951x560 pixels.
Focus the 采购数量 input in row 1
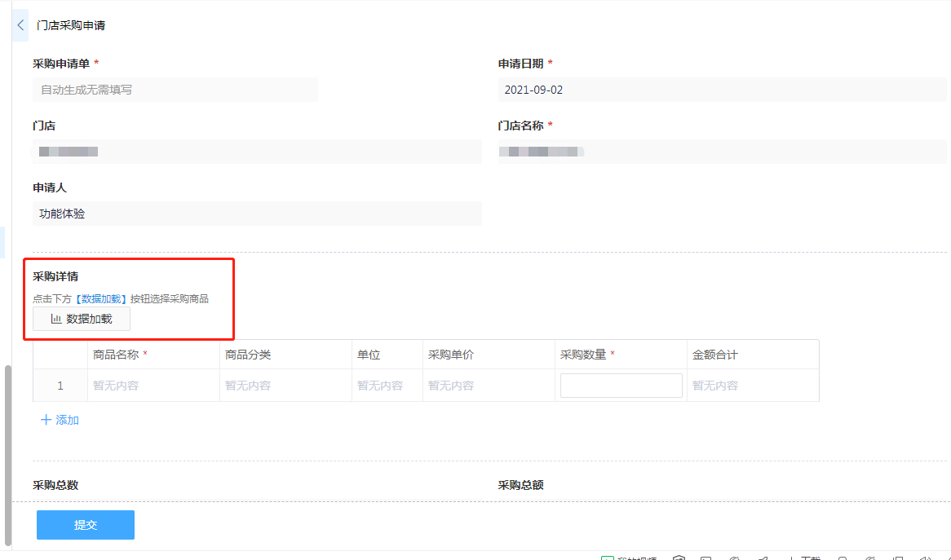tap(621, 386)
